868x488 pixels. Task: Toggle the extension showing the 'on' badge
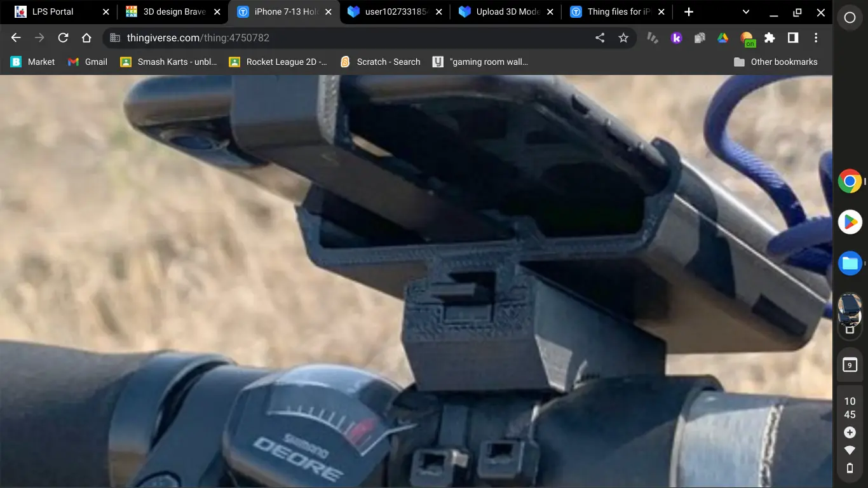(747, 39)
